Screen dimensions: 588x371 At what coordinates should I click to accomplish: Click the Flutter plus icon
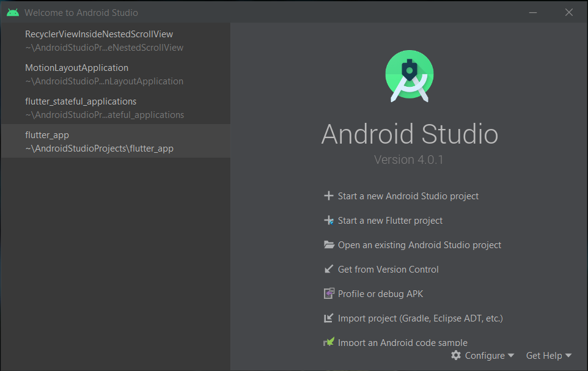pos(328,220)
